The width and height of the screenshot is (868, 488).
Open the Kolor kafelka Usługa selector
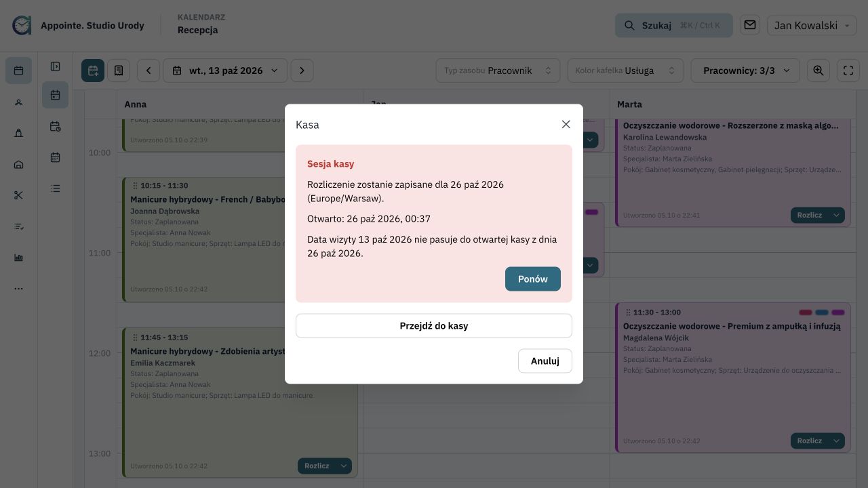(x=625, y=70)
